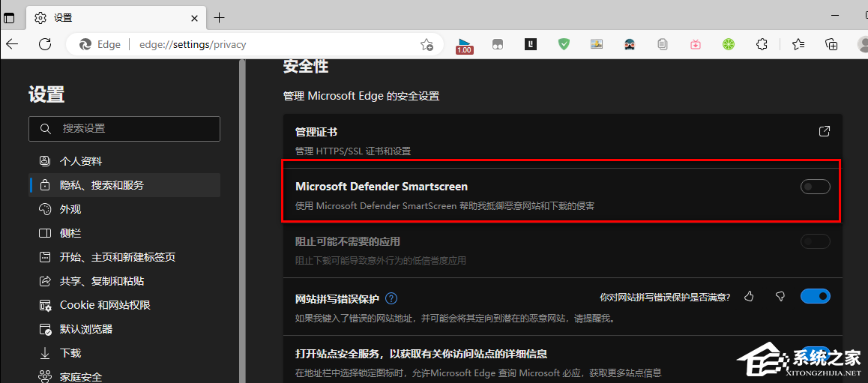
Task: Open the Collections icon in toolbar
Action: click(831, 44)
